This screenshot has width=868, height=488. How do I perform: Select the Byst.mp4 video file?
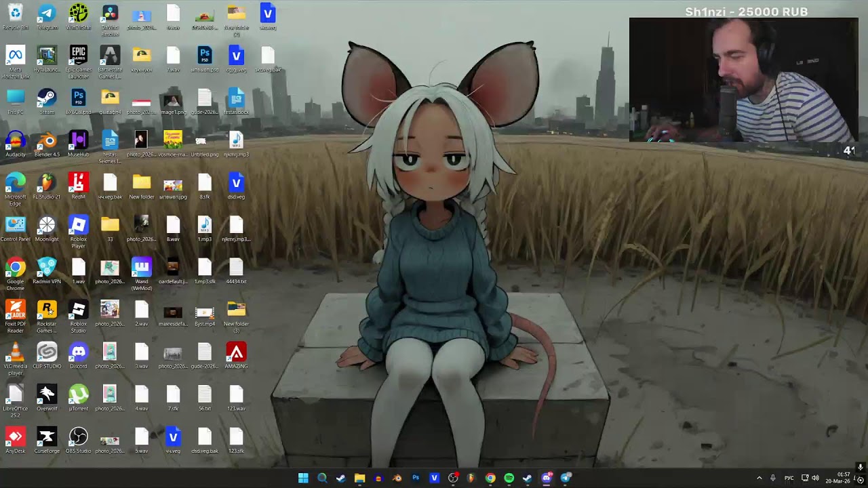pyautogui.click(x=205, y=314)
